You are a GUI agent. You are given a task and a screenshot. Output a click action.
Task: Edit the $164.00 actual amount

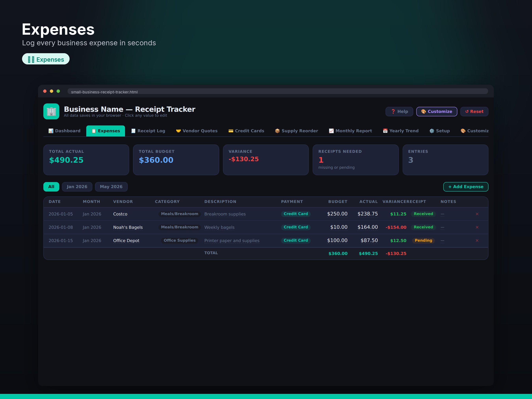(367, 227)
